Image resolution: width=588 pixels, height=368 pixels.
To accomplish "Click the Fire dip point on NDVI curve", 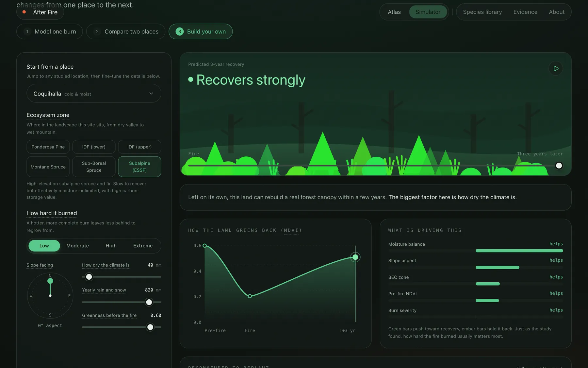I will point(250,296).
